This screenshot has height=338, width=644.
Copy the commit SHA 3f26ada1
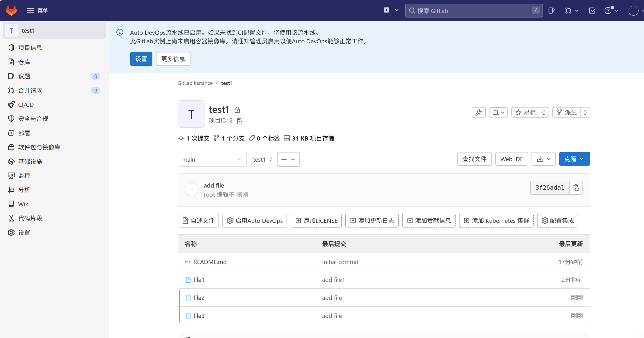click(576, 188)
